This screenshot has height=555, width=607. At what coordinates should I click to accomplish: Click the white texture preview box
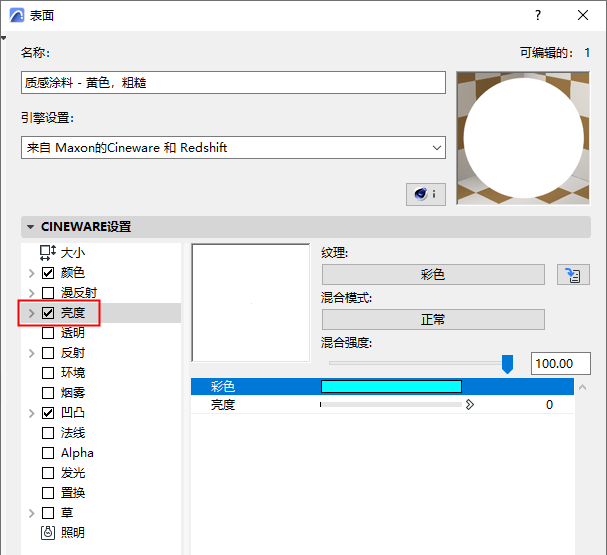[251, 303]
